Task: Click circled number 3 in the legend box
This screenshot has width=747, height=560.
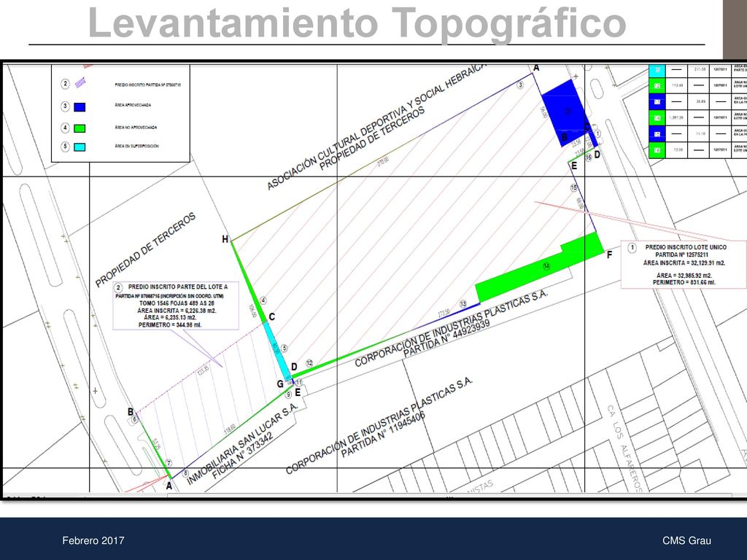Action: [x=65, y=106]
